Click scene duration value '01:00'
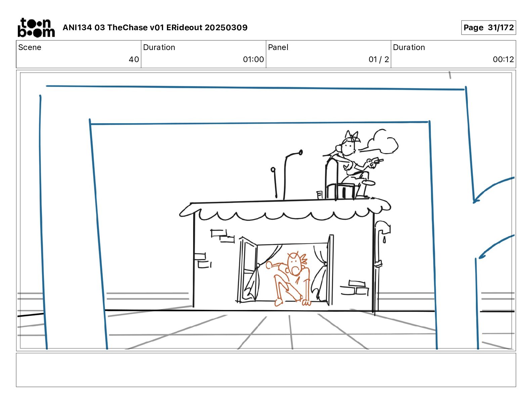The height and width of the screenshot is (411, 532). (254, 59)
